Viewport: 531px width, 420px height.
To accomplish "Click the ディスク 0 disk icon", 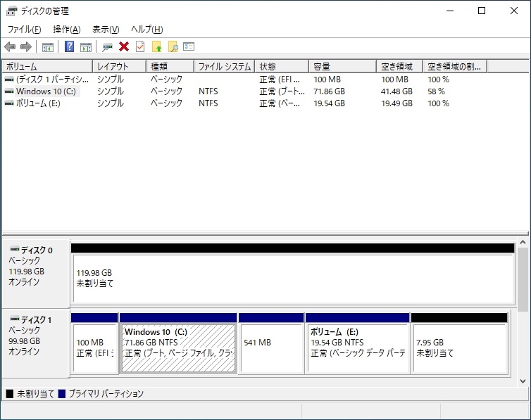I will [x=15, y=250].
